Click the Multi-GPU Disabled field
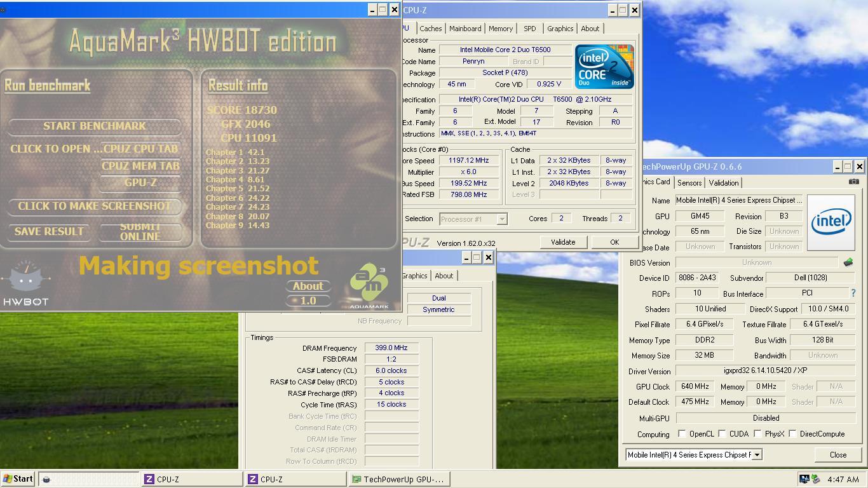This screenshot has height=488, width=868. click(x=766, y=418)
